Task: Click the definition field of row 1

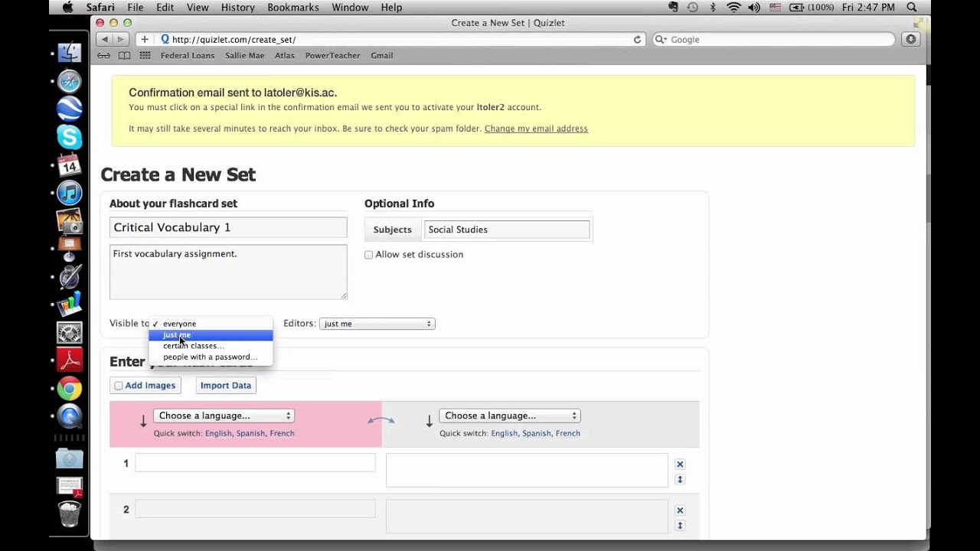Action: (x=527, y=470)
